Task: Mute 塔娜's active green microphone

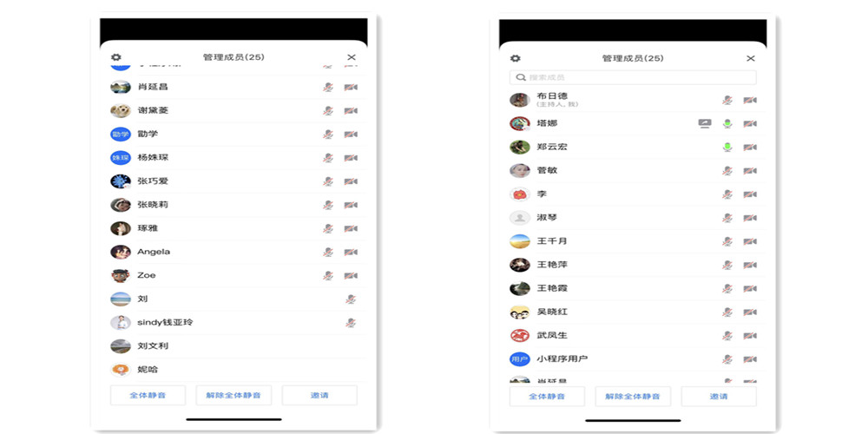Action: [x=727, y=123]
